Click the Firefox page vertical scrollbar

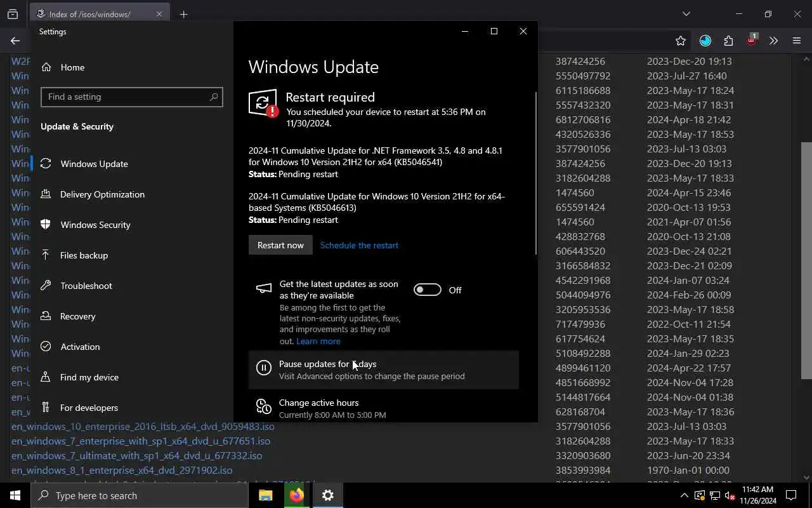[x=806, y=260]
